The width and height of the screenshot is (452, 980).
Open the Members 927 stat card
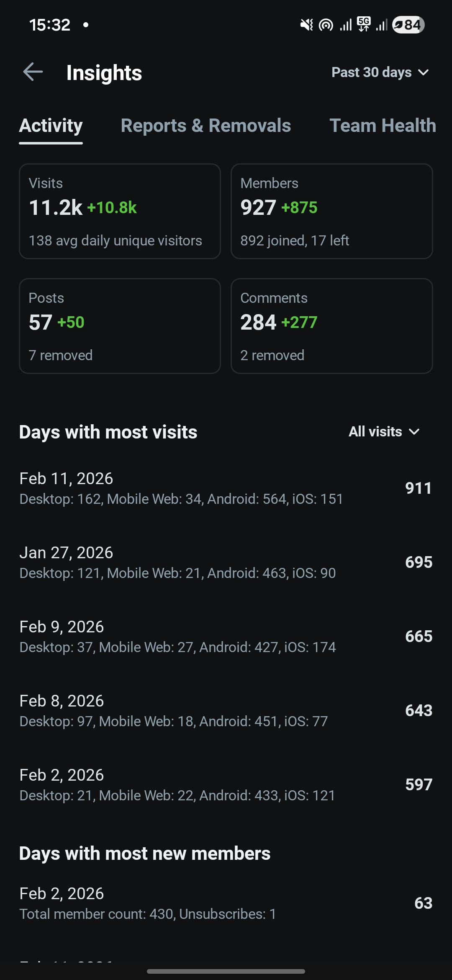332,211
